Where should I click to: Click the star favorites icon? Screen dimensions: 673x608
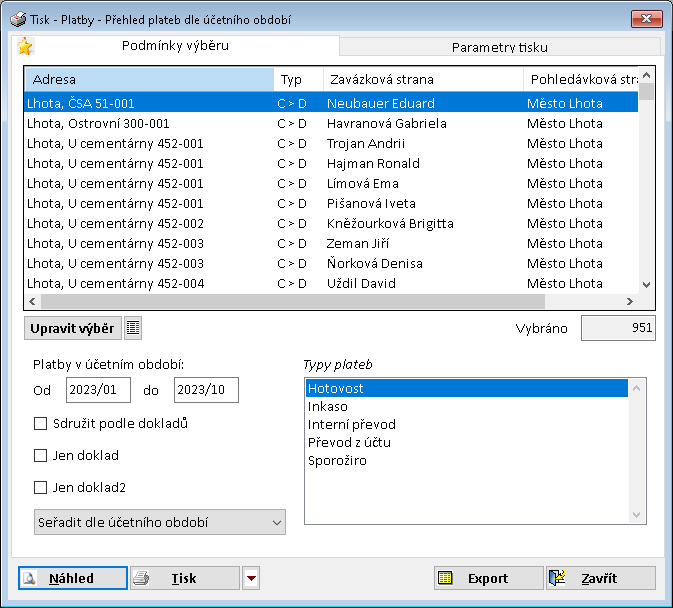pyautogui.click(x=26, y=47)
